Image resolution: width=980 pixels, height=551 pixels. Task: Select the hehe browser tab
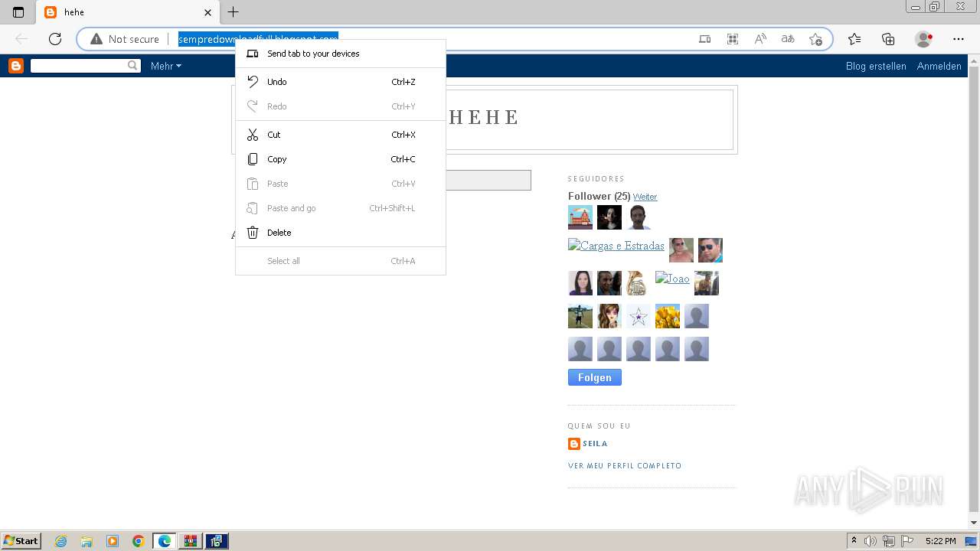pyautogui.click(x=128, y=12)
